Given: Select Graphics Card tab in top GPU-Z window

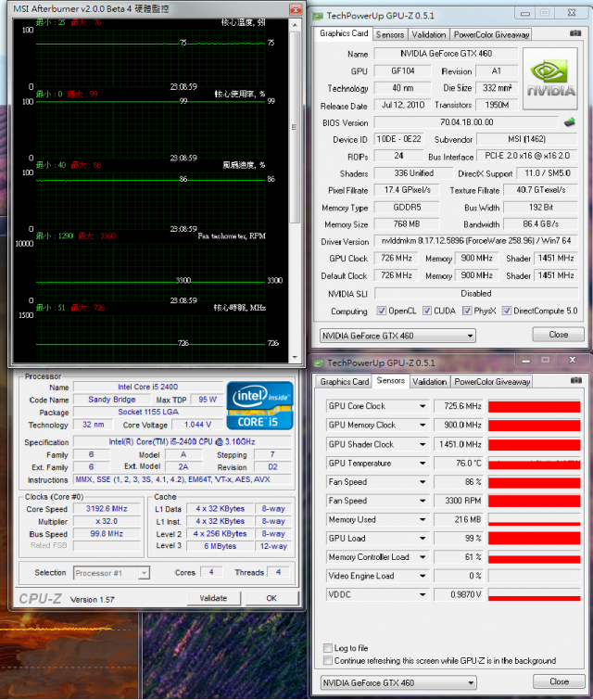Looking at the screenshot, I should [x=344, y=33].
